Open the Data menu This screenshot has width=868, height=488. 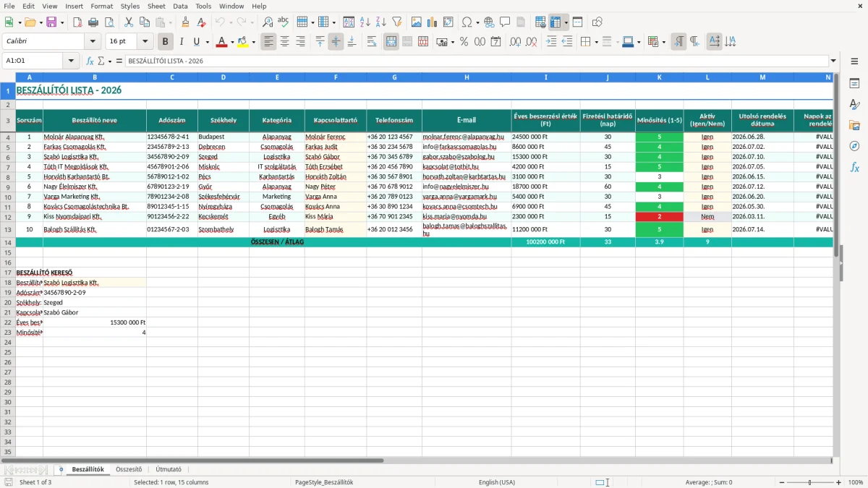(x=180, y=6)
